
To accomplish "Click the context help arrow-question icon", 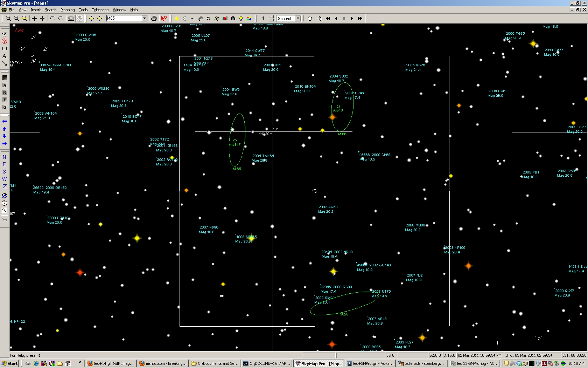I will click(164, 18).
